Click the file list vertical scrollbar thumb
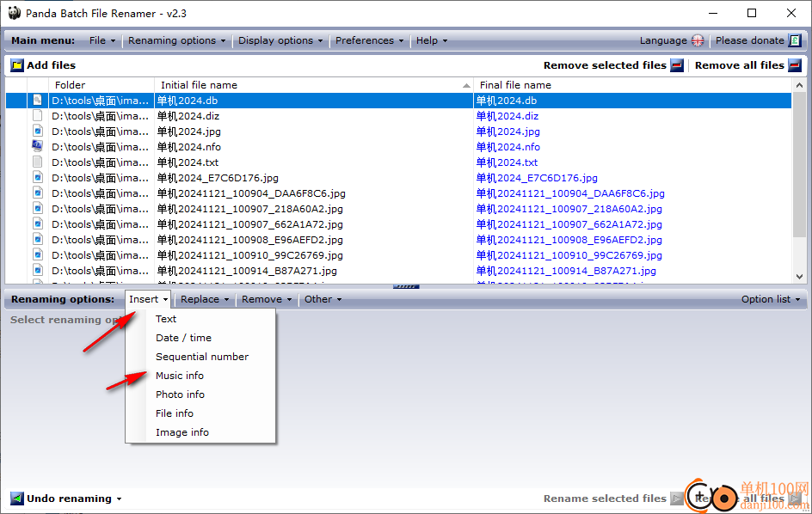The height and width of the screenshot is (514, 812). [799, 166]
